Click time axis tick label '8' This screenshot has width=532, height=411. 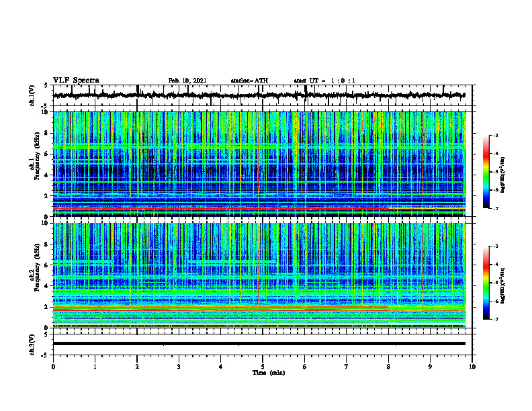pyautogui.click(x=388, y=367)
